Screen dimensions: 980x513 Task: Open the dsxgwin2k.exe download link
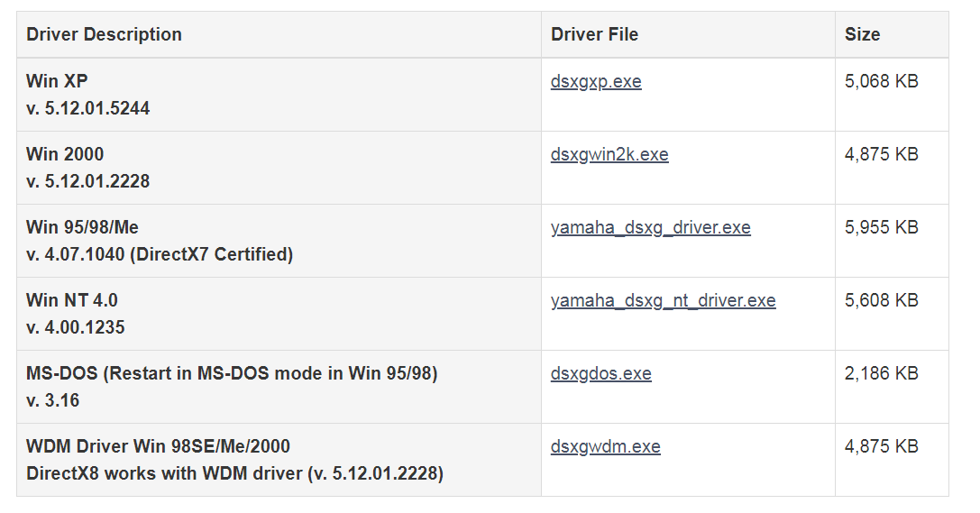coord(609,155)
